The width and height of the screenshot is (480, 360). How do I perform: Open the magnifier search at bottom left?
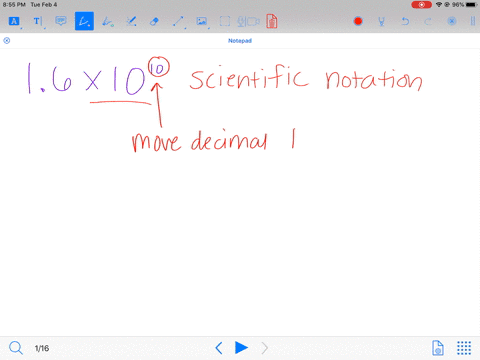[x=16, y=348]
